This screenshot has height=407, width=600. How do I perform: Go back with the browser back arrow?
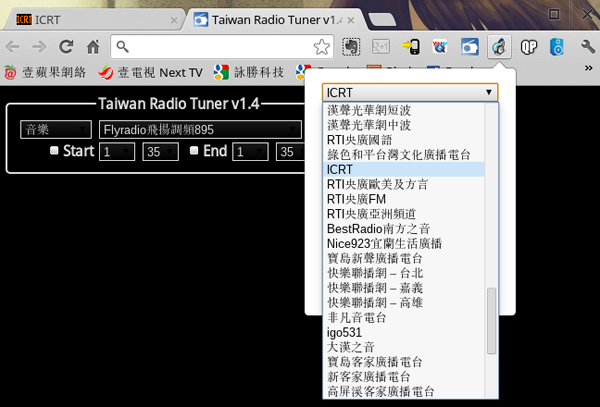13,47
